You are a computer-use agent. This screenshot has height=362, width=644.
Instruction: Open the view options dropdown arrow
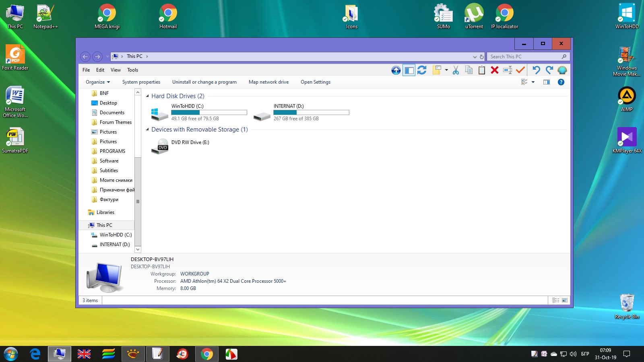point(533,82)
